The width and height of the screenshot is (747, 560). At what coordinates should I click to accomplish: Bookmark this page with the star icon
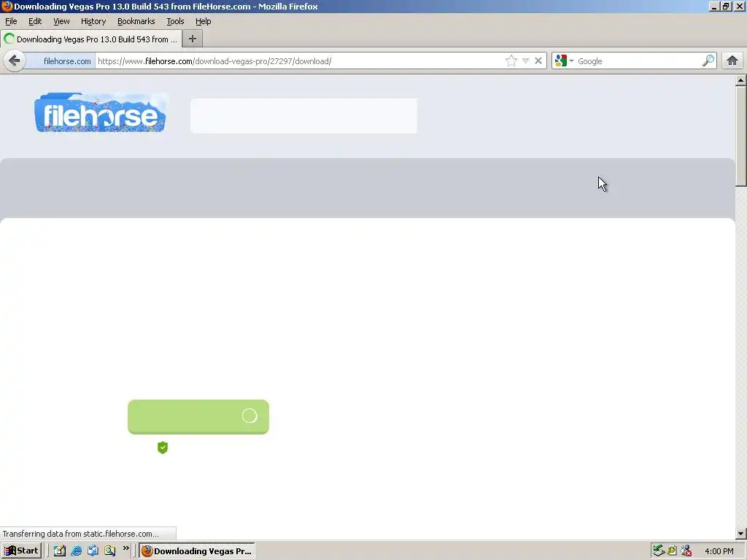511,61
